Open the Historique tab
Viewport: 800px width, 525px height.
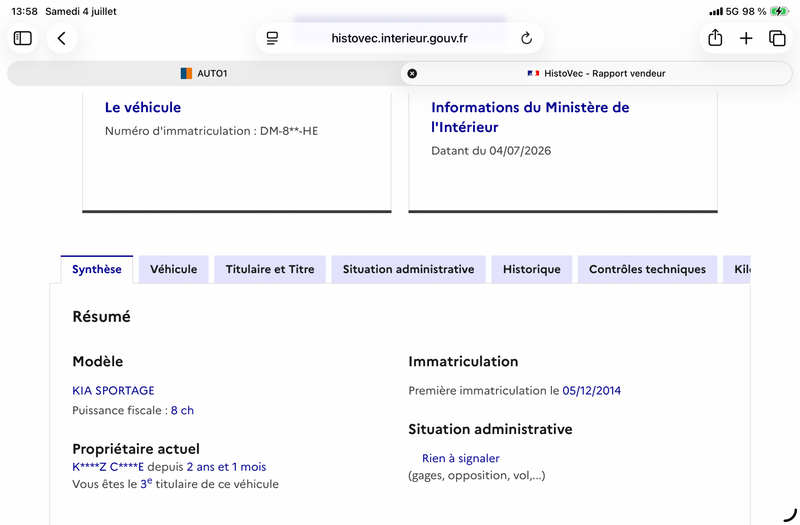coord(532,269)
